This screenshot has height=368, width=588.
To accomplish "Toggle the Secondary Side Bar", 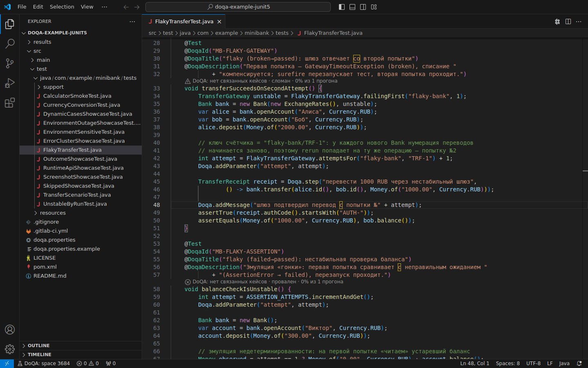I will click(x=363, y=7).
